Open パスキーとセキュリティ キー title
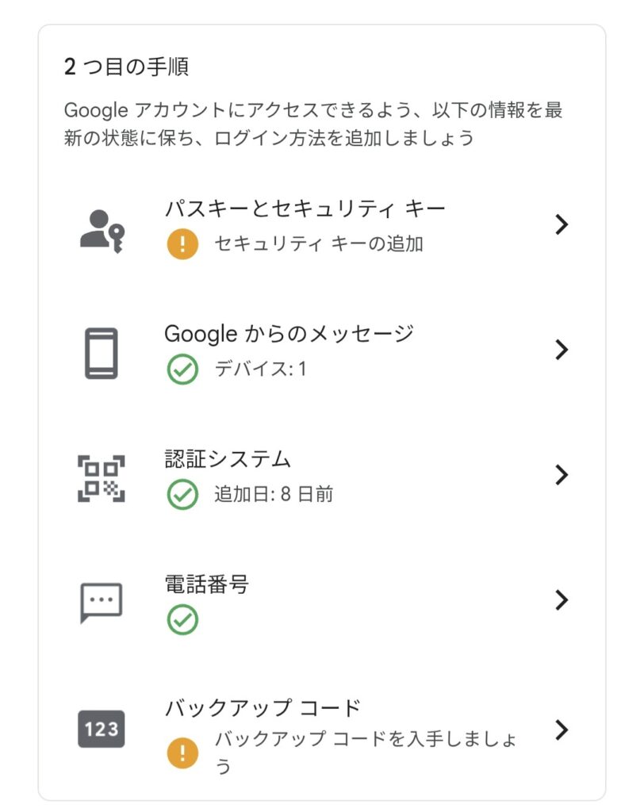 (305, 209)
